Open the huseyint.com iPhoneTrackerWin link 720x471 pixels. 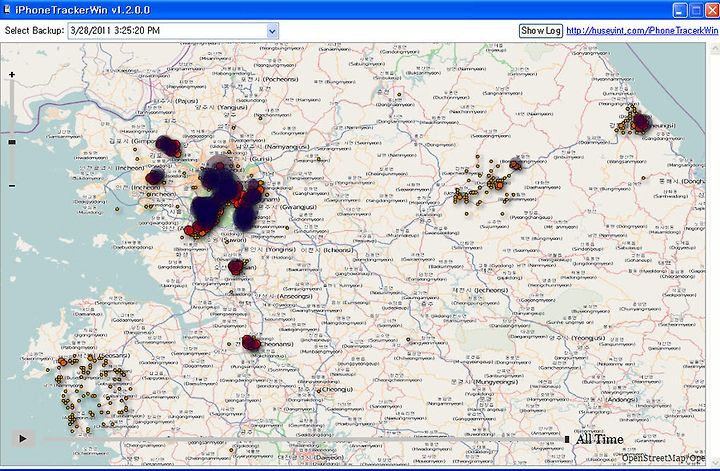[642, 31]
